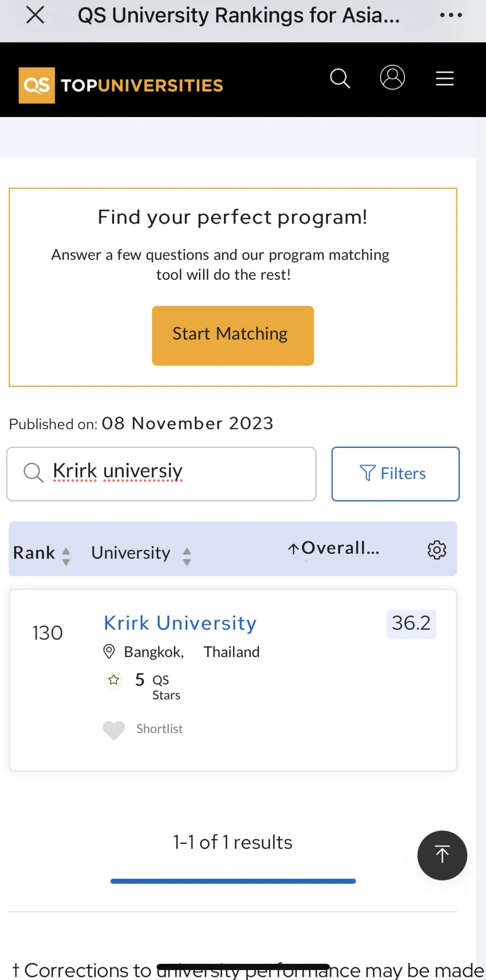Sort by University name arrows

click(x=187, y=556)
